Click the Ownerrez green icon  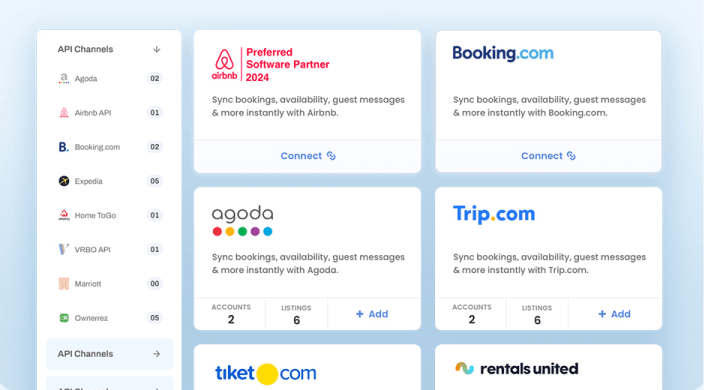(64, 318)
